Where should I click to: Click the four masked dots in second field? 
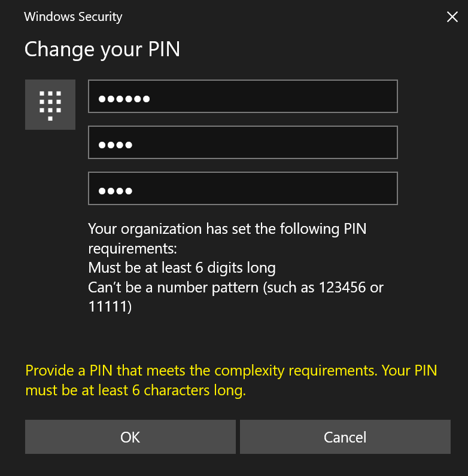(x=116, y=145)
